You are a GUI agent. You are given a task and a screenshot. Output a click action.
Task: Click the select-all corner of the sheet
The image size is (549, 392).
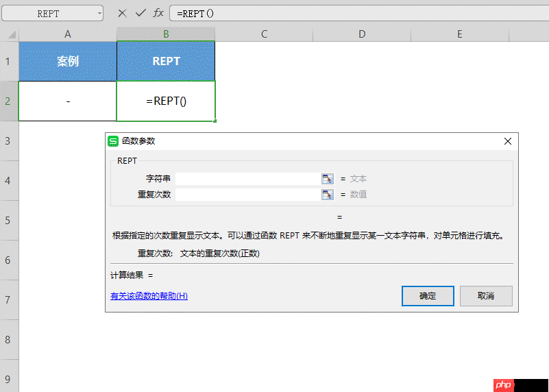pos(9,34)
